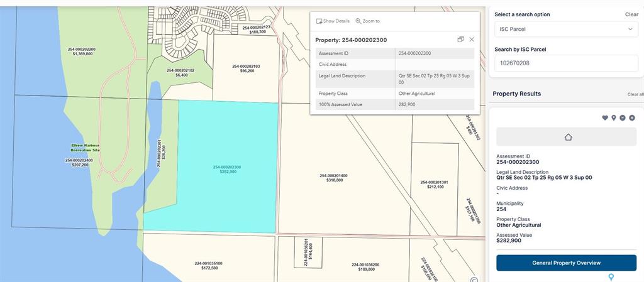Click the blue location marker below overview button

point(611,278)
